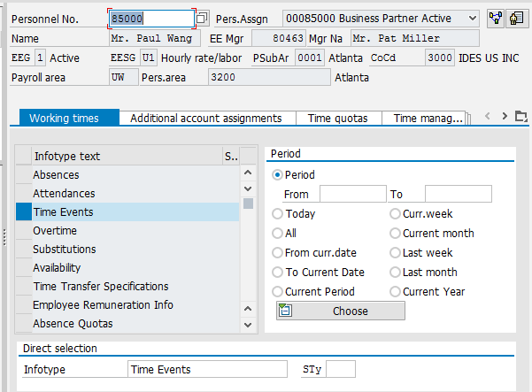Open the Additional account assignments tab

pyautogui.click(x=205, y=118)
